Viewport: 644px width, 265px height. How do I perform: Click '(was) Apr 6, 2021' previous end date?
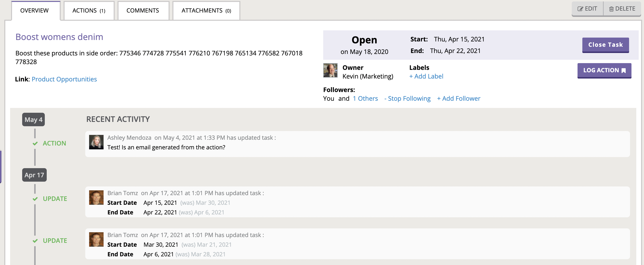202,212
